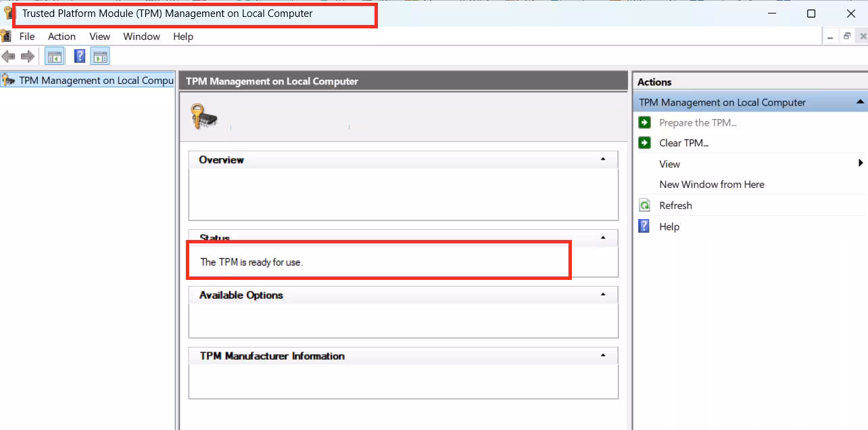Image resolution: width=868 pixels, height=430 pixels.
Task: Collapse the Status section arrow
Action: 603,238
